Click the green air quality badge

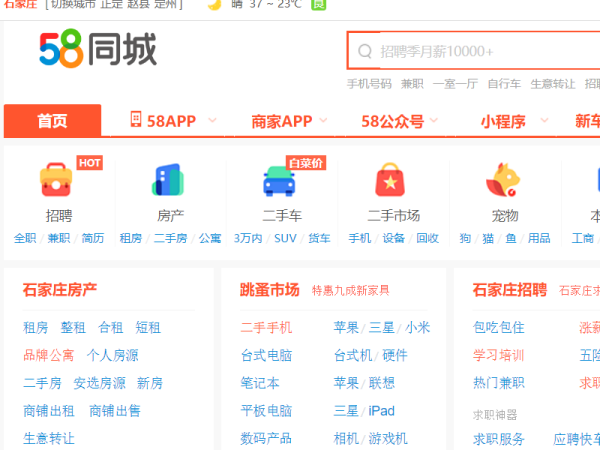[318, 5]
